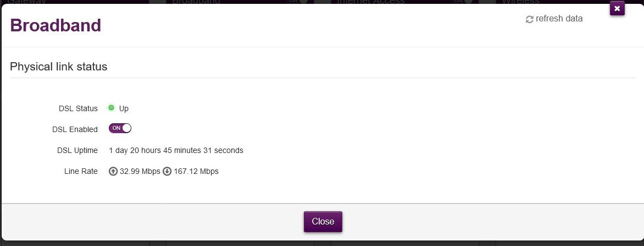Toggle the DSL Enabled switch off
Viewport: 644px width, 246px height.
(x=120, y=128)
